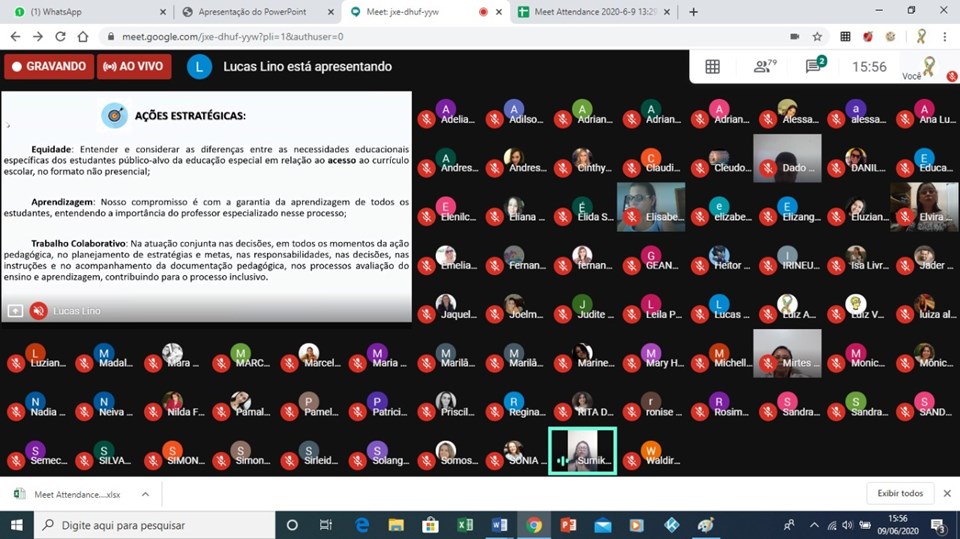Click the Exibir todos downloads button
This screenshot has height=539, width=960.
coord(899,493)
